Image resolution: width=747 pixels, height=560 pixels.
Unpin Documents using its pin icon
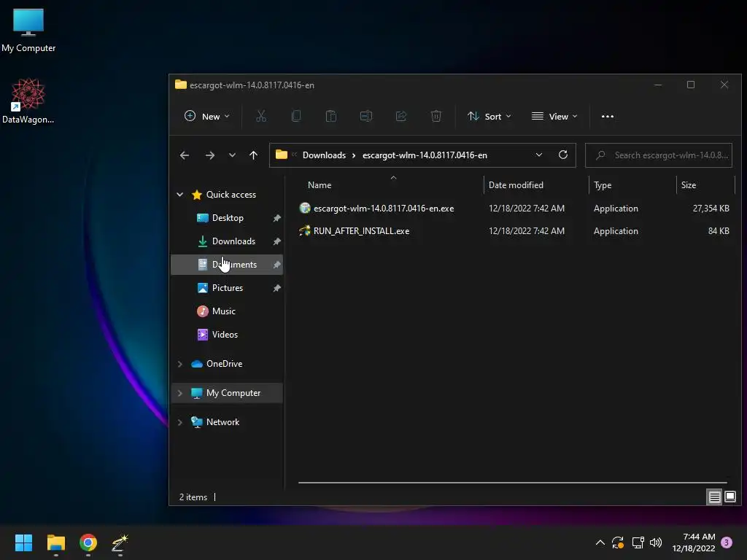[276, 265]
